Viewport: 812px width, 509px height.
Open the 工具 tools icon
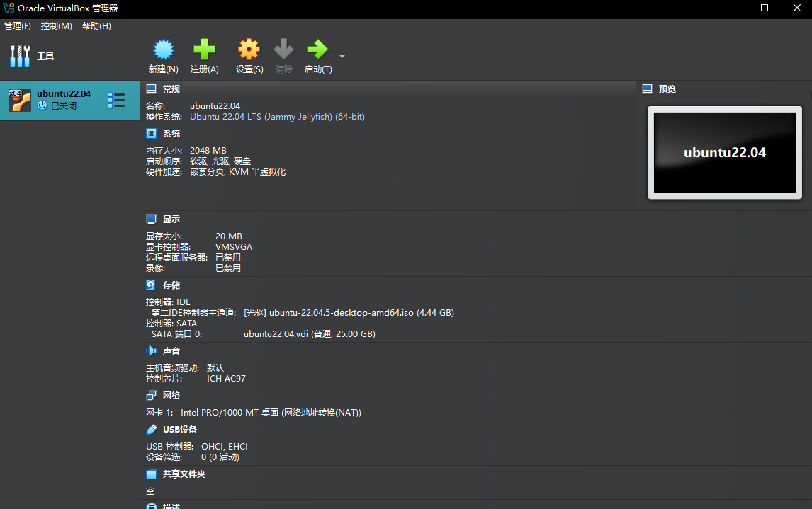[x=20, y=56]
